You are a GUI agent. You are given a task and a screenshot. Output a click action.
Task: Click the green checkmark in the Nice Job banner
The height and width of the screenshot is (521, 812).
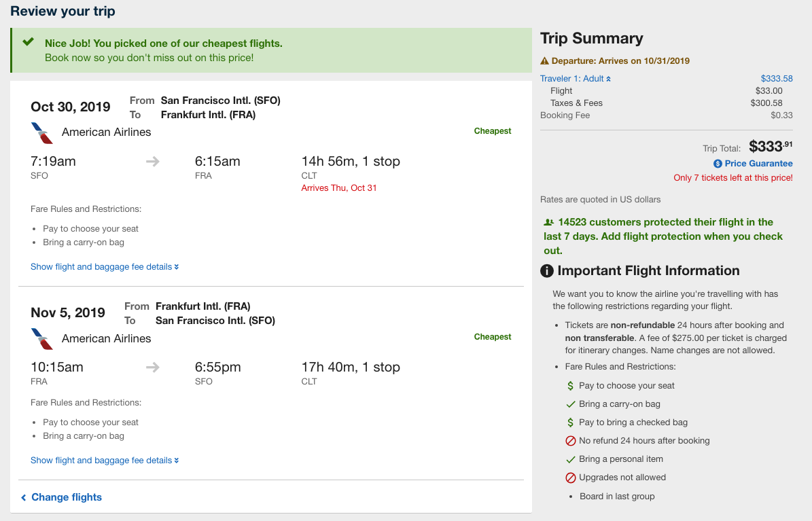point(28,42)
